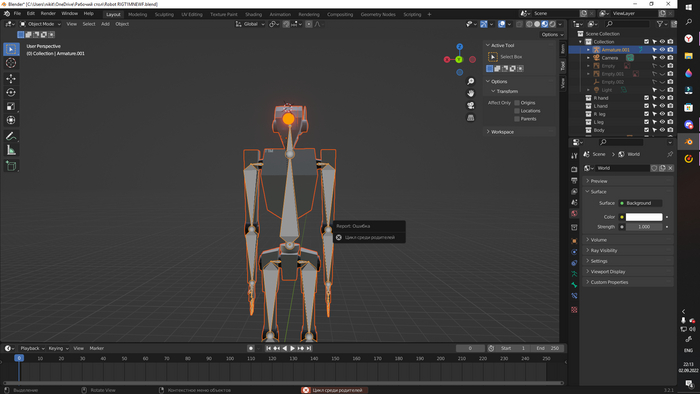Image resolution: width=700 pixels, height=394 pixels.
Task: Click the Camera object icon in outliner
Action: click(x=596, y=58)
